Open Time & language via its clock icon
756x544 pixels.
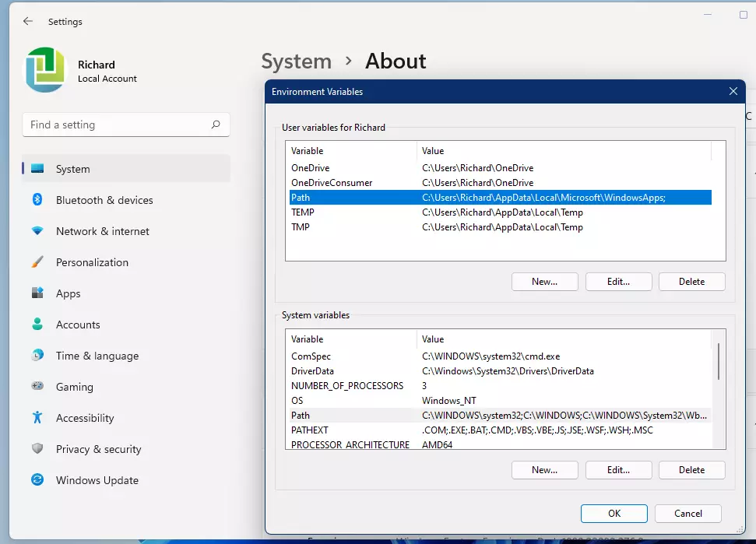pyautogui.click(x=37, y=355)
